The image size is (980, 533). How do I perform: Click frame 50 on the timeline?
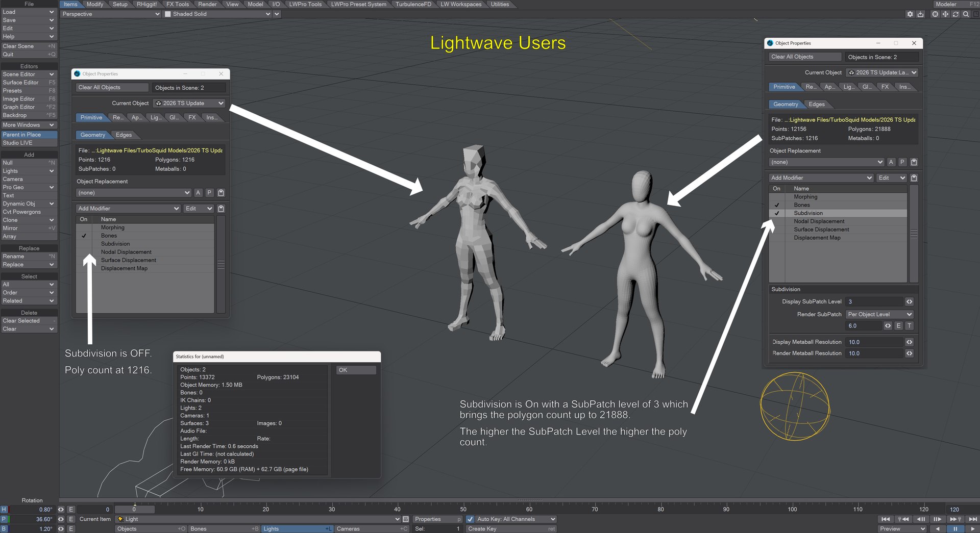pyautogui.click(x=463, y=509)
